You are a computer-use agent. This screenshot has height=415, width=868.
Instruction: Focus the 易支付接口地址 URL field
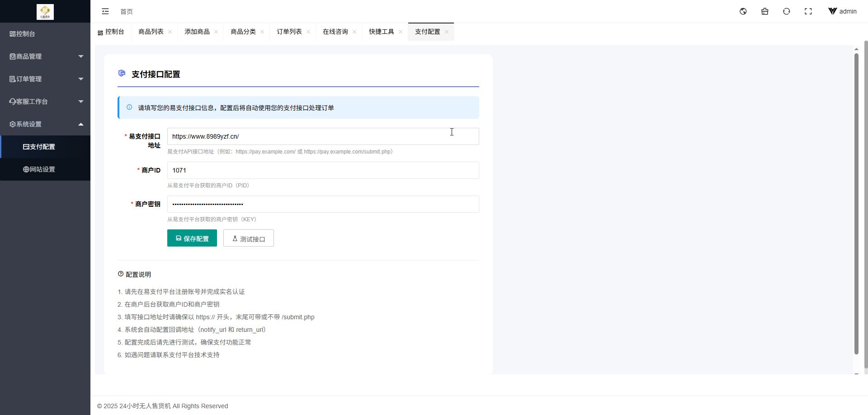point(323,136)
